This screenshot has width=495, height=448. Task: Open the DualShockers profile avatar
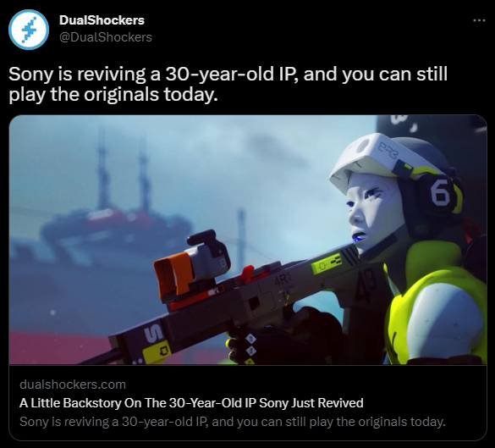pyautogui.click(x=29, y=30)
